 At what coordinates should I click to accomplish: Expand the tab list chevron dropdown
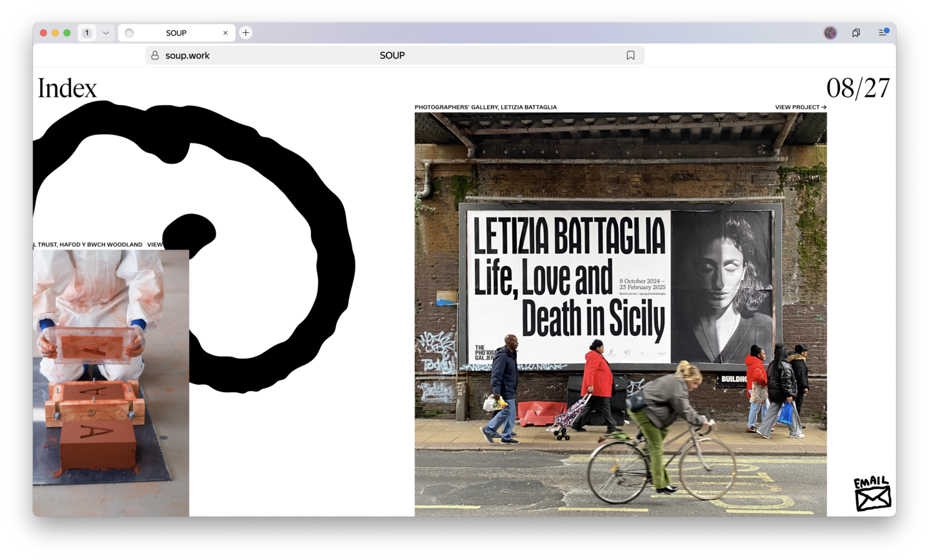tap(106, 33)
